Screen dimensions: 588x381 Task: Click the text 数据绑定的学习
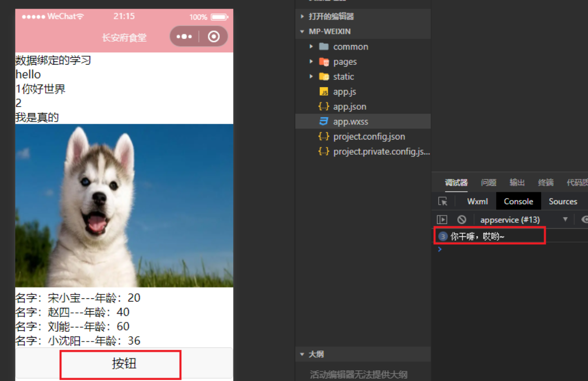(53, 60)
